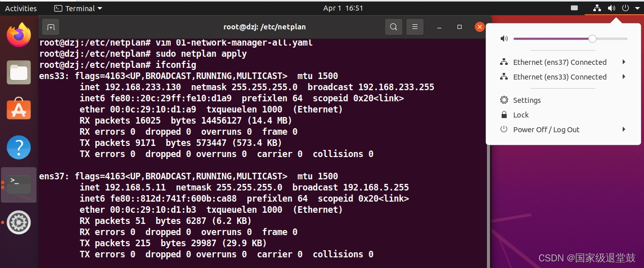
Task: Click the Settings gear icon in menu
Action: coord(504,100)
